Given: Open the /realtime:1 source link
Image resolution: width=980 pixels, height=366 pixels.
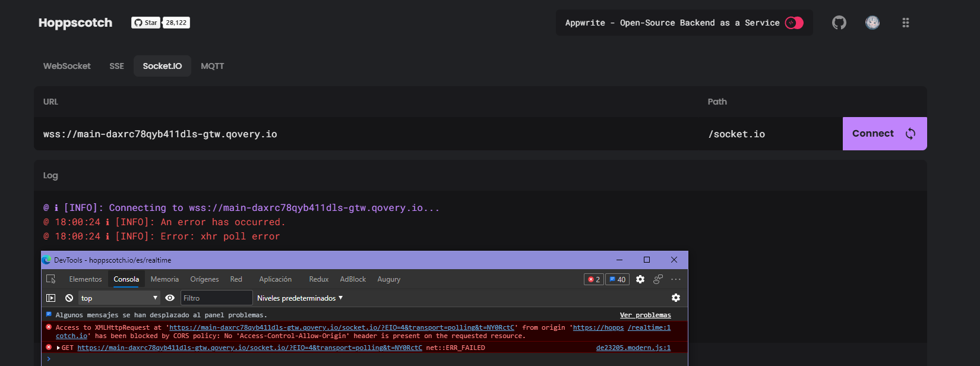Looking at the screenshot, I should point(649,327).
